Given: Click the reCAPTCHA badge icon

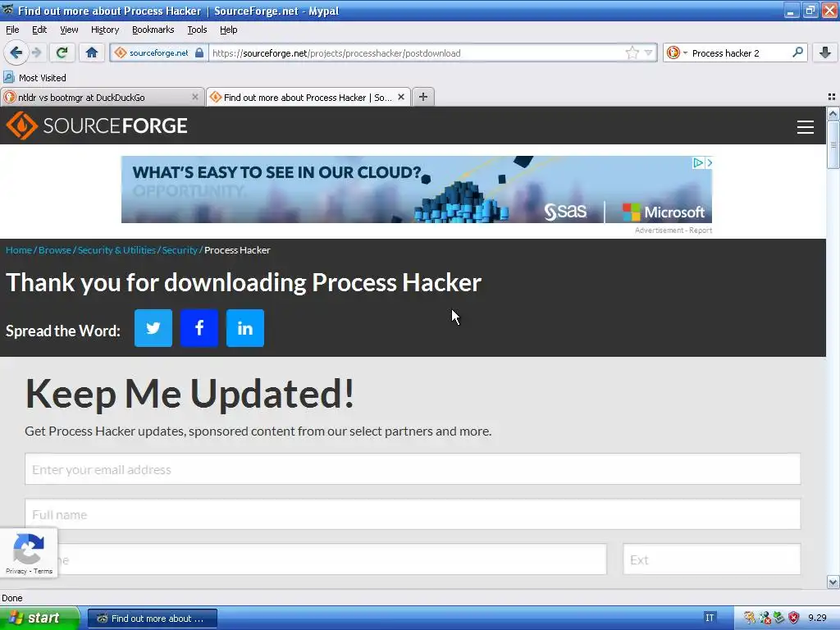Looking at the screenshot, I should pos(29,549).
